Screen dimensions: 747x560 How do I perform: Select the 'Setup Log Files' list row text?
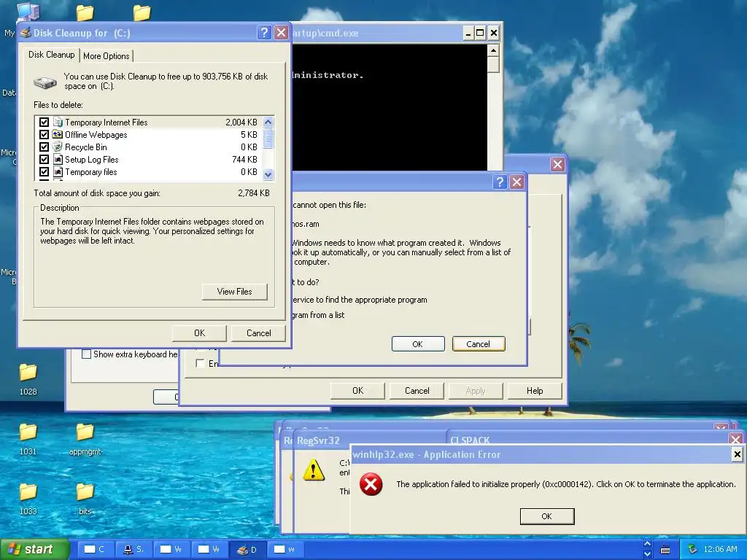click(x=91, y=160)
